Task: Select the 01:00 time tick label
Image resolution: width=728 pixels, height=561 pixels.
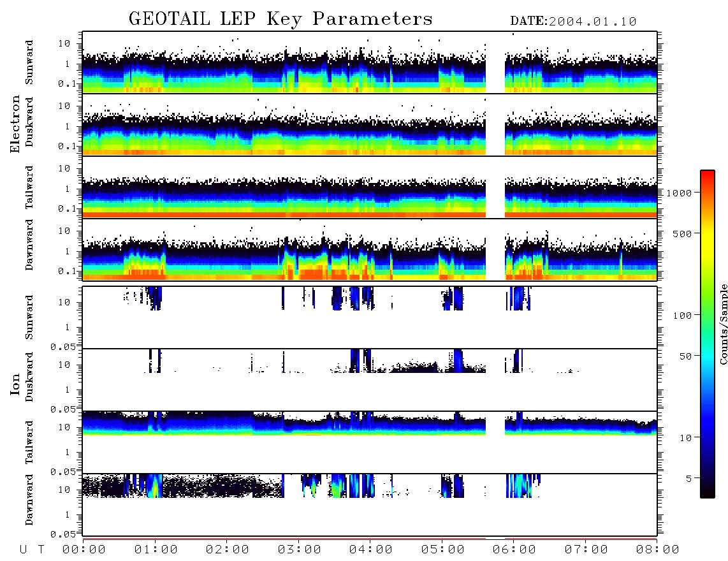Action: tap(156, 550)
